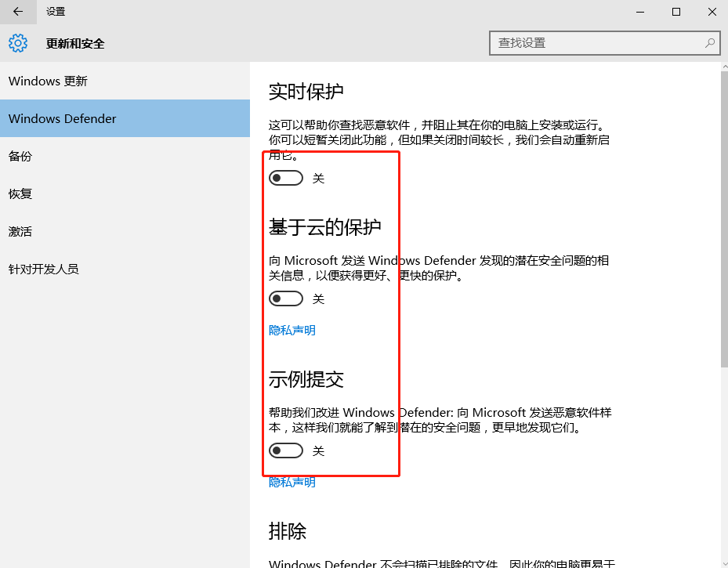Click 隐私声明 below 示例提交
728x568 pixels.
[292, 482]
